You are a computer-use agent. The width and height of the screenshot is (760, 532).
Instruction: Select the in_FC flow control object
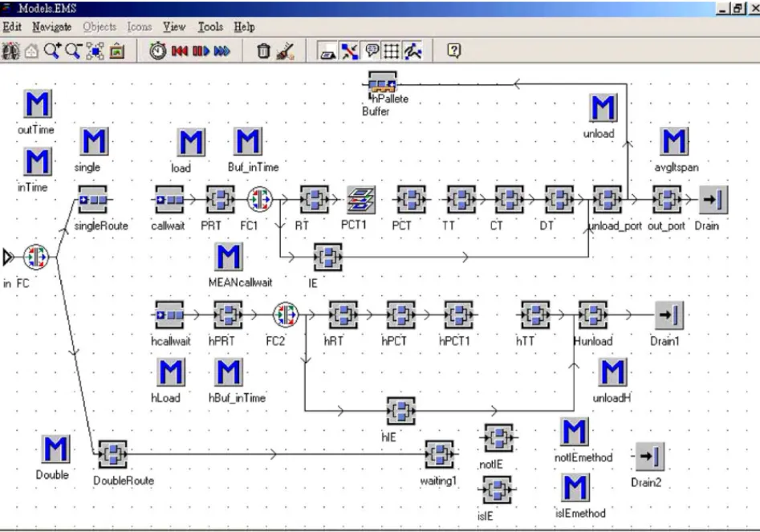click(x=36, y=257)
